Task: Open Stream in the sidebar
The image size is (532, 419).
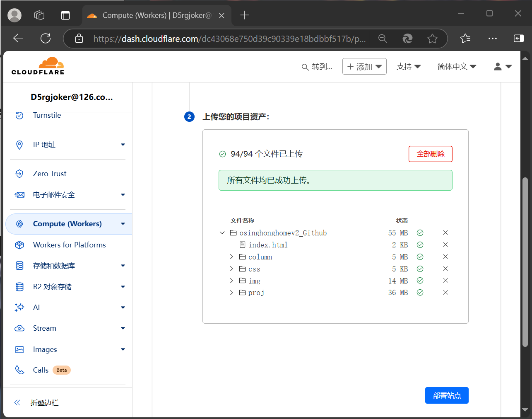Action: pyautogui.click(x=45, y=328)
